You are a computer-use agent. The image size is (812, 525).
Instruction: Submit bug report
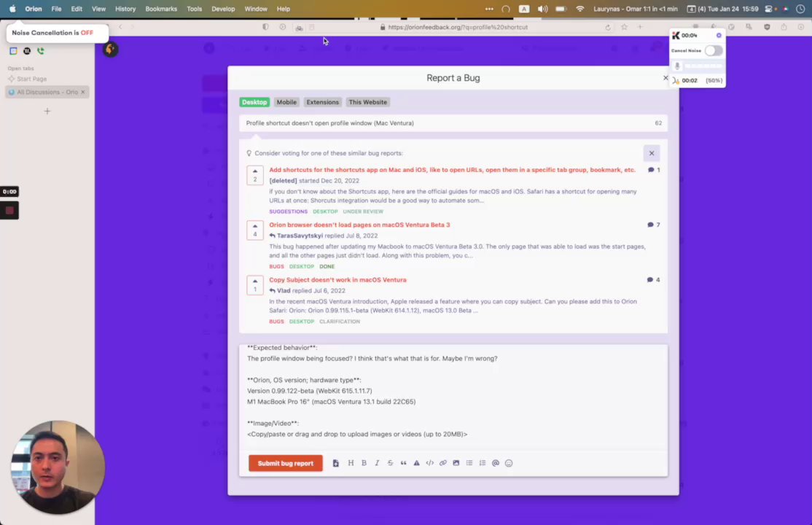pyautogui.click(x=285, y=463)
